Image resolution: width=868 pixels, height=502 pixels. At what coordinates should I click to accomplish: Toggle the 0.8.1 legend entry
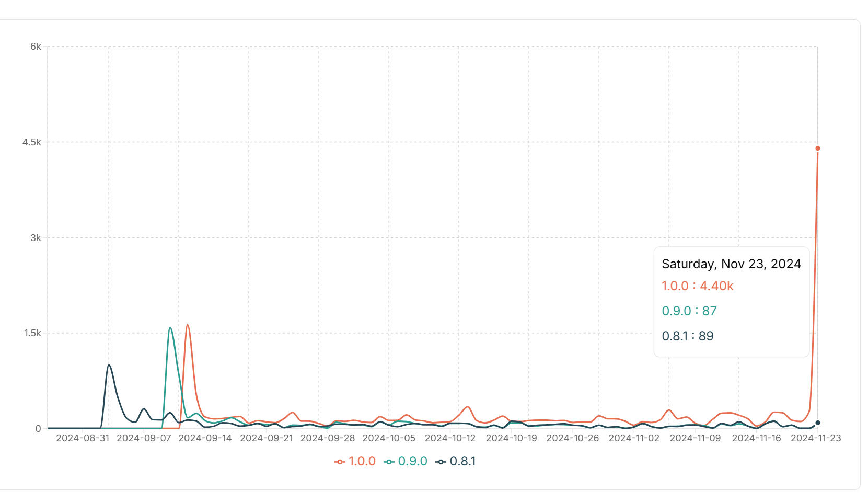[456, 461]
